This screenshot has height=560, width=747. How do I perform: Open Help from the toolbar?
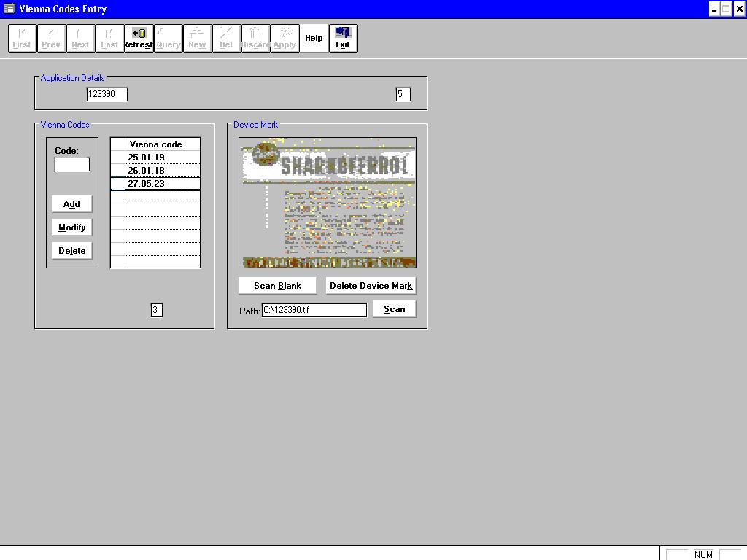(314, 38)
